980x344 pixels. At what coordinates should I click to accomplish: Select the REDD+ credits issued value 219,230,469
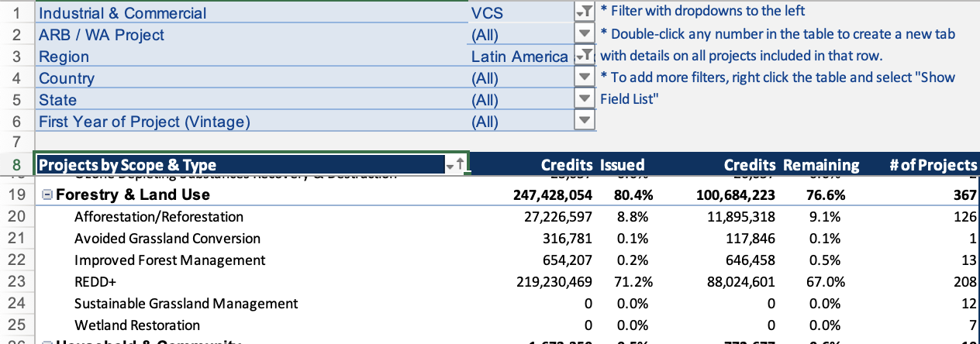(x=554, y=282)
